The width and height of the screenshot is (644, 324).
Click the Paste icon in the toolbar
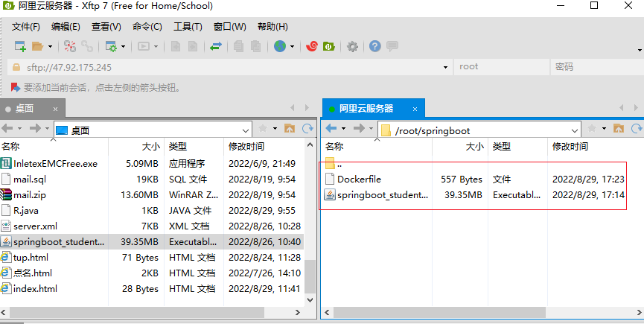point(255,46)
